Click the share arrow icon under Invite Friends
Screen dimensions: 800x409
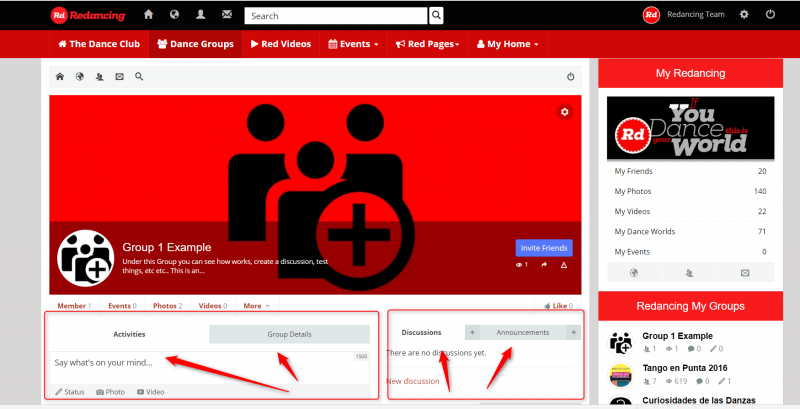(544, 265)
